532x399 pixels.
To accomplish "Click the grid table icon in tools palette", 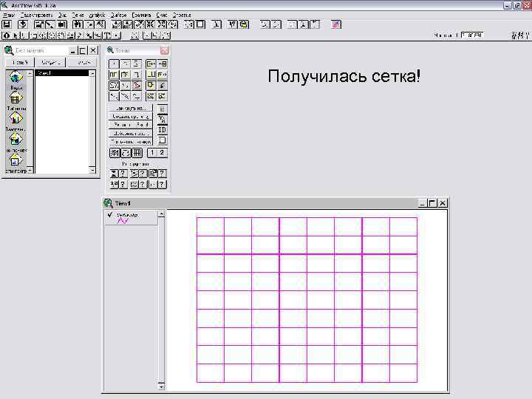I will click(x=137, y=153).
